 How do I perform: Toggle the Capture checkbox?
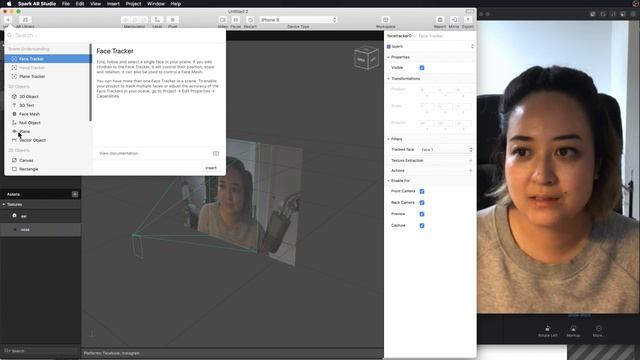[422, 226]
